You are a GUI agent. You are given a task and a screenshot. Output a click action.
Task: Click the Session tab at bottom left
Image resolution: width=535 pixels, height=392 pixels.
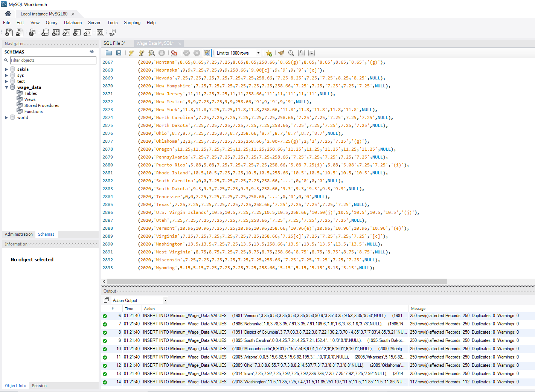39,386
